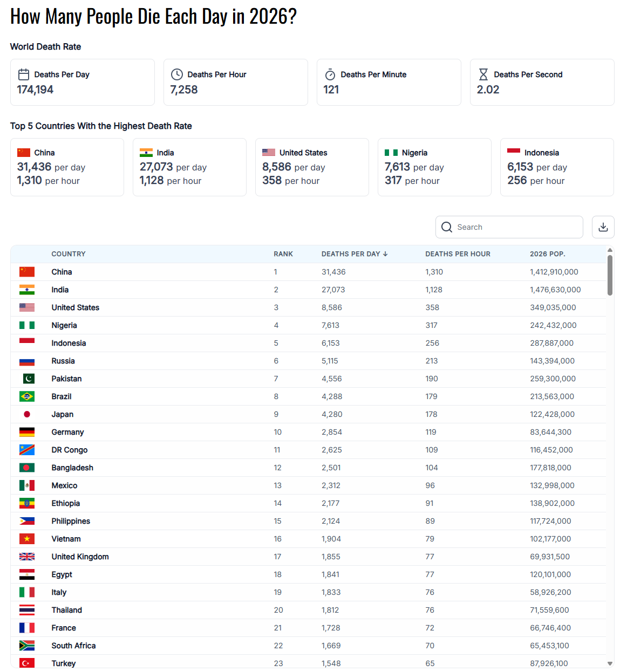Image resolution: width=627 pixels, height=672 pixels.
Task: Click the clock icon beside Deaths Per Hour
Action: click(177, 74)
